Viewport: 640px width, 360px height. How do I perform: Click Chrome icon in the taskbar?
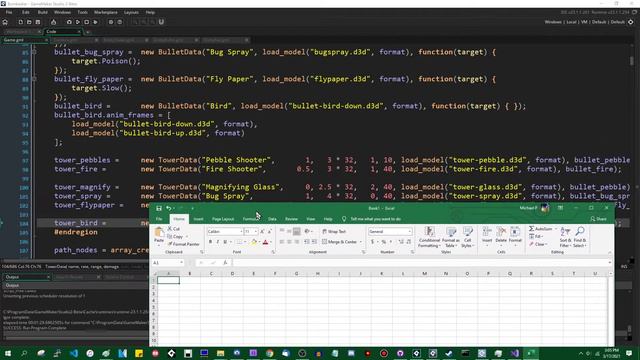pyautogui.click(x=269, y=353)
